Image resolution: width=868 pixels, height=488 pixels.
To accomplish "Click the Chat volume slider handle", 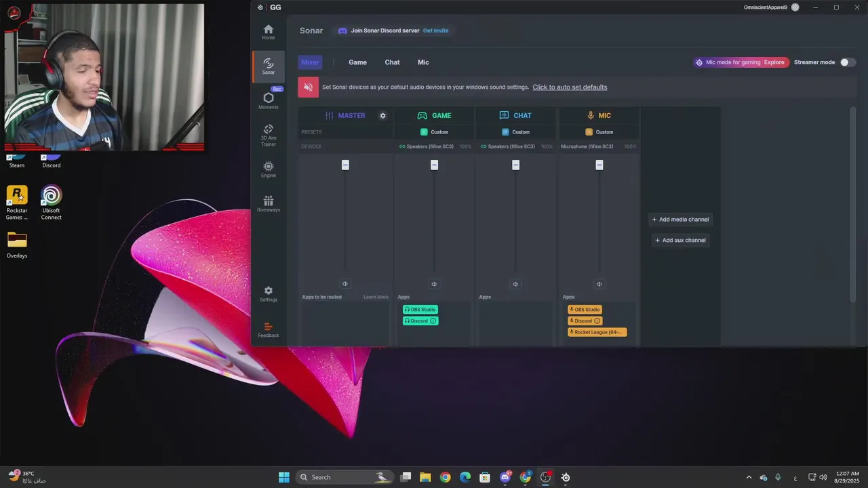I will click(515, 165).
